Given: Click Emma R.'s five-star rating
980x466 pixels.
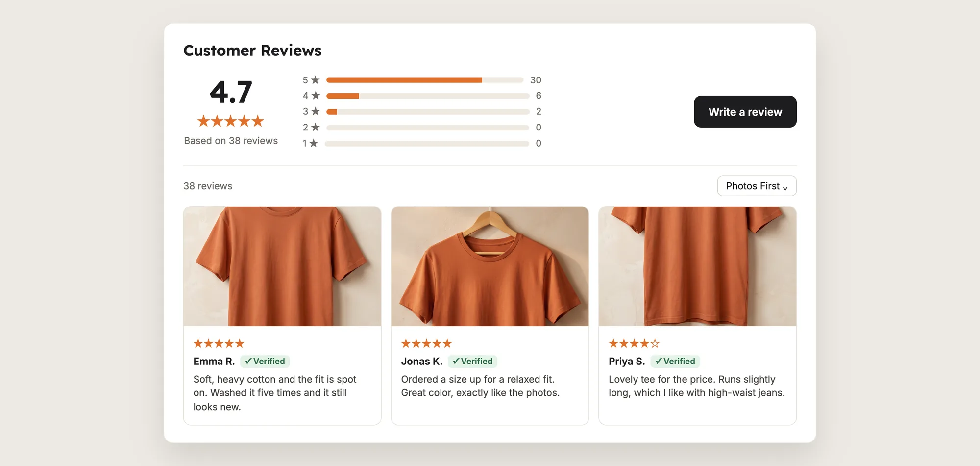Looking at the screenshot, I should (x=219, y=343).
